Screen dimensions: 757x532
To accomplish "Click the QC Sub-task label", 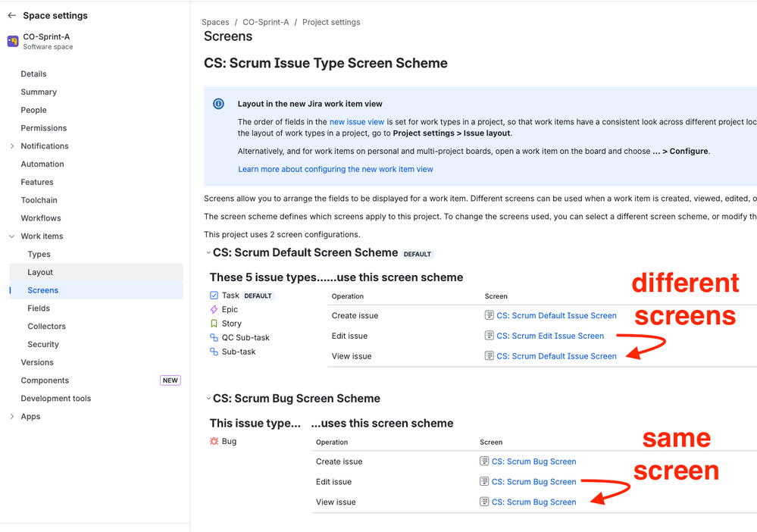I will tap(246, 337).
